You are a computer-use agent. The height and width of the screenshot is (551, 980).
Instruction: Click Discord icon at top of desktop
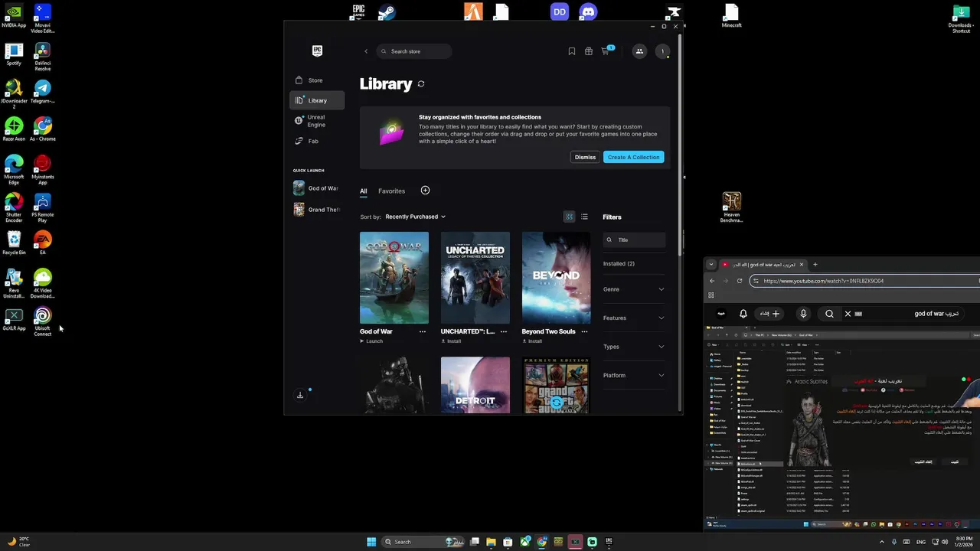588,11
